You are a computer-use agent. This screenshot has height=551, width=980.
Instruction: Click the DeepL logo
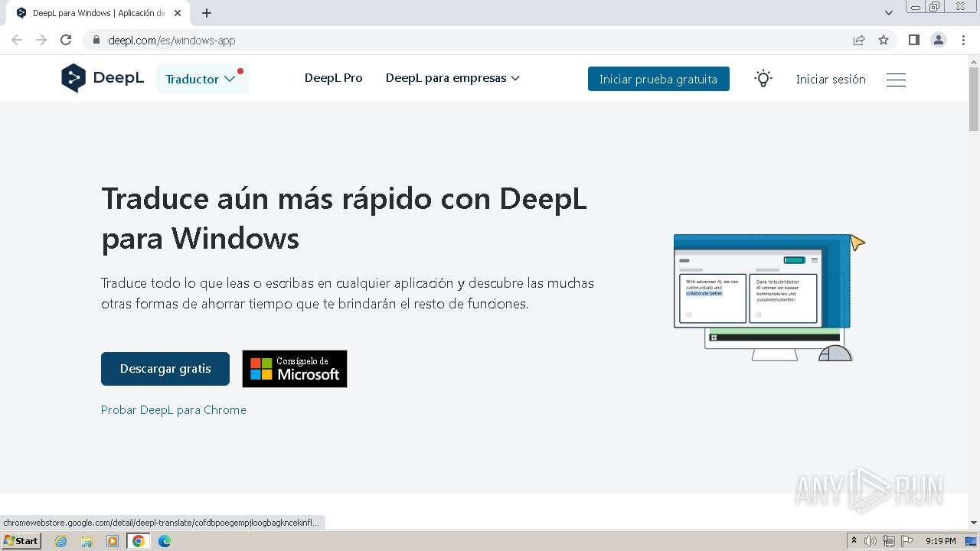(x=103, y=78)
